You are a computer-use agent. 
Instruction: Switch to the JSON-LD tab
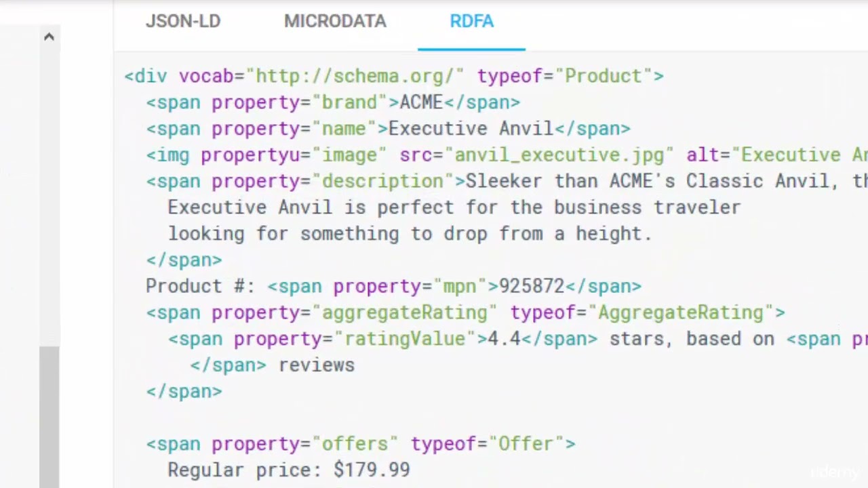pyautogui.click(x=183, y=21)
